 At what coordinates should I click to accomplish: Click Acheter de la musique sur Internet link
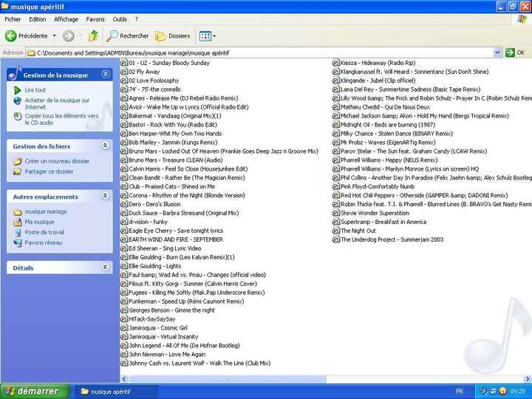(57, 103)
